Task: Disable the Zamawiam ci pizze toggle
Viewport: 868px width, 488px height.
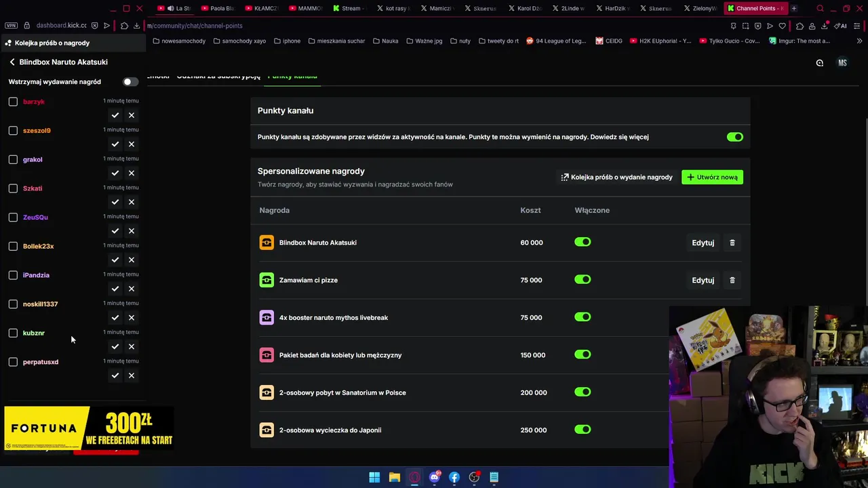Action: [x=583, y=279]
